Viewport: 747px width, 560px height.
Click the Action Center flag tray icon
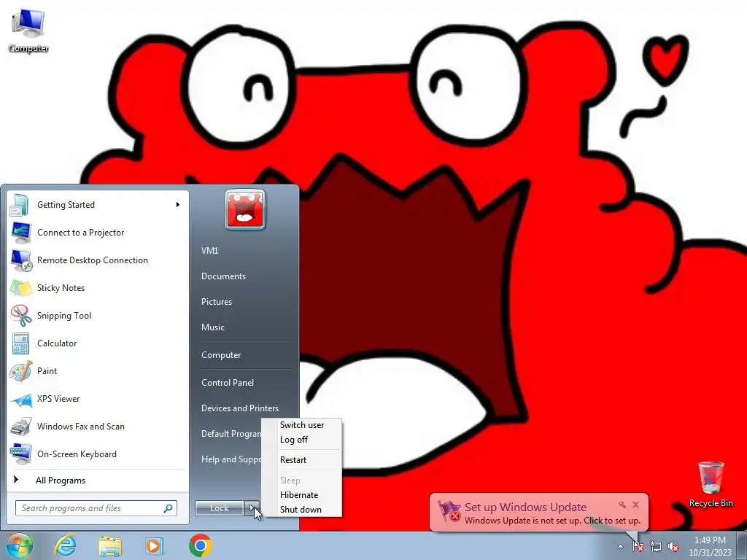pyautogui.click(x=638, y=547)
